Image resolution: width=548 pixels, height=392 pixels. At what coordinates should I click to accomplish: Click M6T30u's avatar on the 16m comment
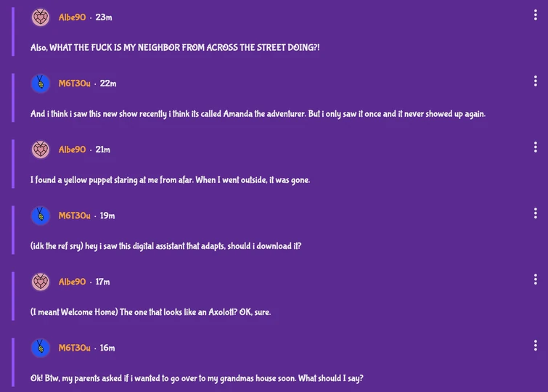tap(41, 348)
